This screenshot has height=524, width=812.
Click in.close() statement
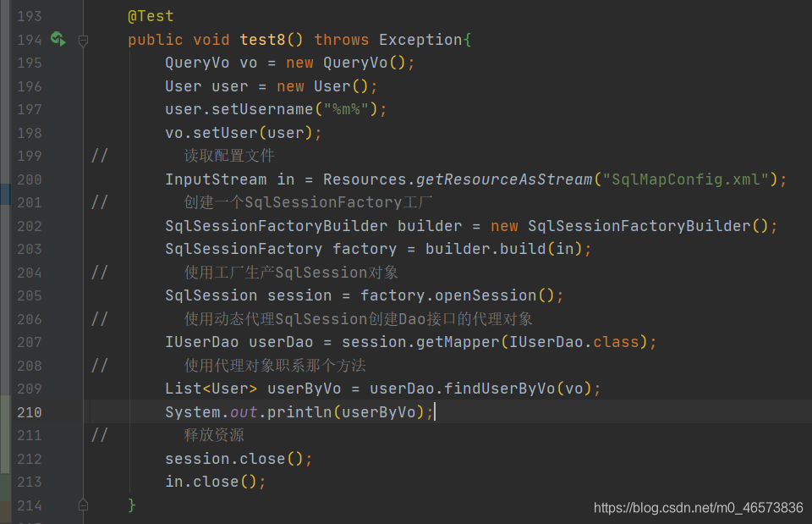[216, 482]
